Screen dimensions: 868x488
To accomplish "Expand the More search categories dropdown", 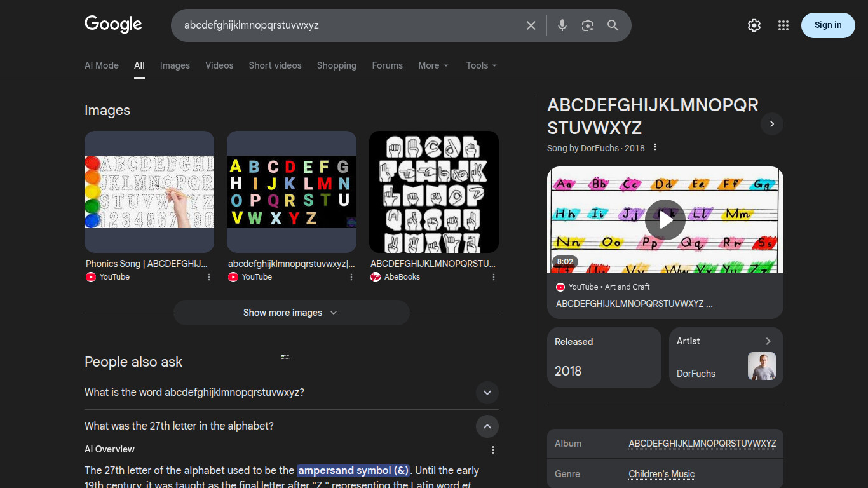I will [433, 65].
